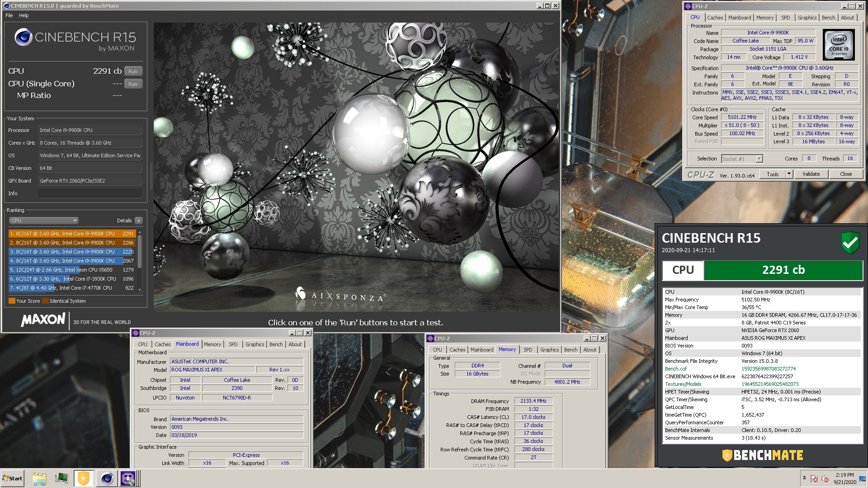
Task: Open the Start menu
Action: point(12,479)
